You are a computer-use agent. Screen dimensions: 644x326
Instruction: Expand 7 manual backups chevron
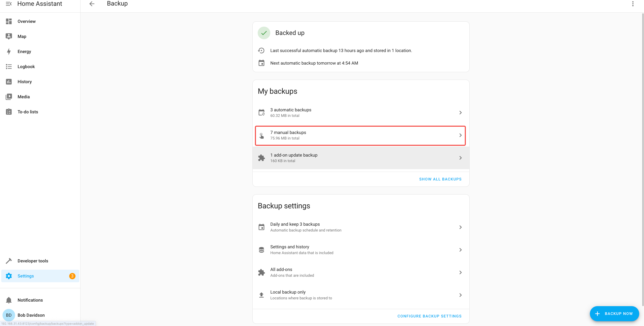click(x=460, y=135)
